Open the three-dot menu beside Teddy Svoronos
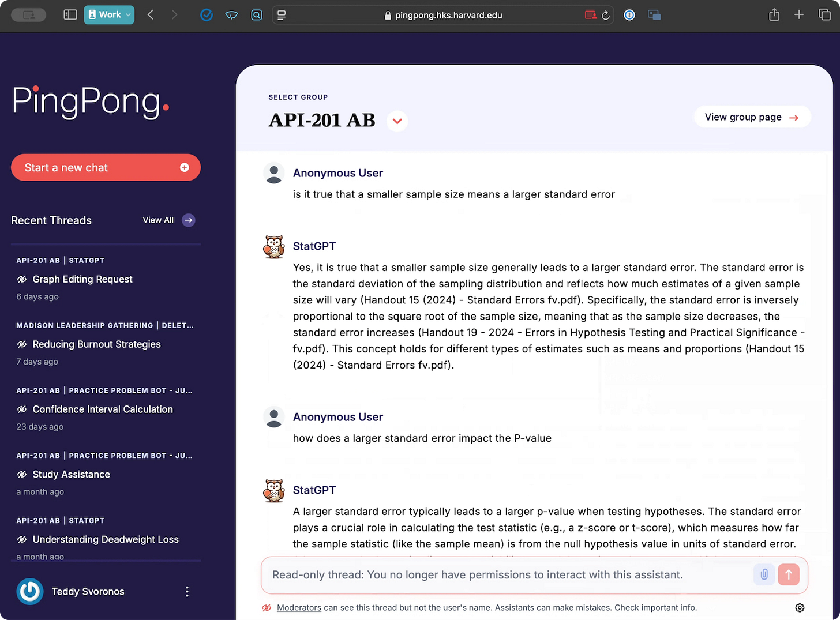 (187, 592)
